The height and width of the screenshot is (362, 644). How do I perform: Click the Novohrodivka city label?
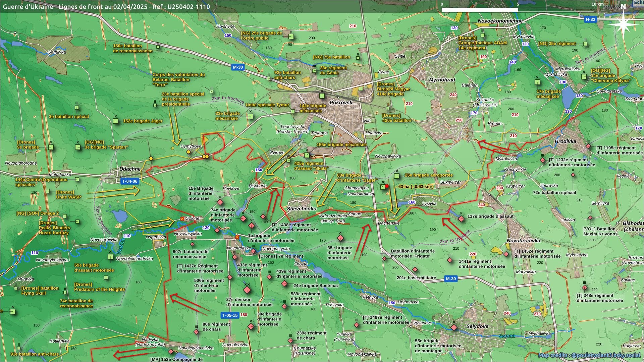pyautogui.click(x=523, y=241)
